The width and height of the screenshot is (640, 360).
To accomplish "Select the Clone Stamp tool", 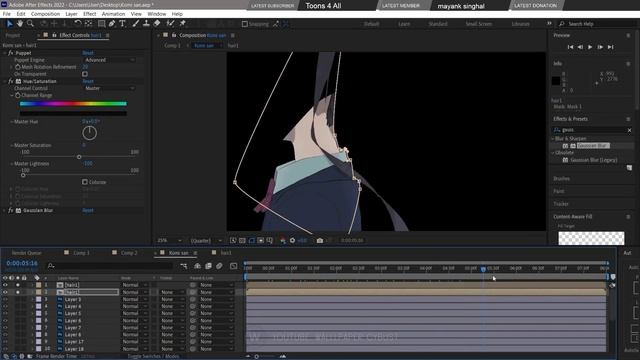I will coord(146,24).
